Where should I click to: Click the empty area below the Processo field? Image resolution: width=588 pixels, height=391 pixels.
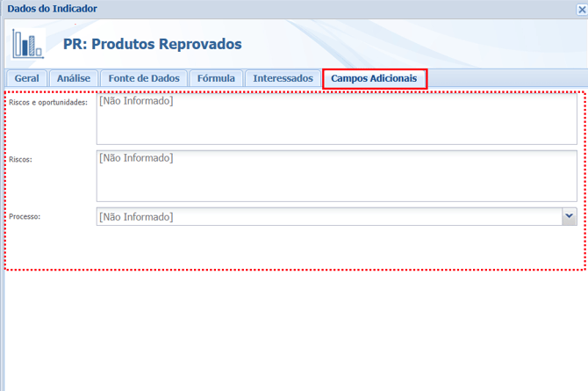click(x=294, y=248)
